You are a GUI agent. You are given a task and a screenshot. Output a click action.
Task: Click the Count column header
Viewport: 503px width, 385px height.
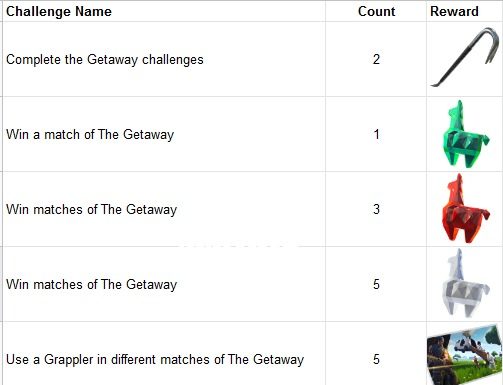click(376, 11)
